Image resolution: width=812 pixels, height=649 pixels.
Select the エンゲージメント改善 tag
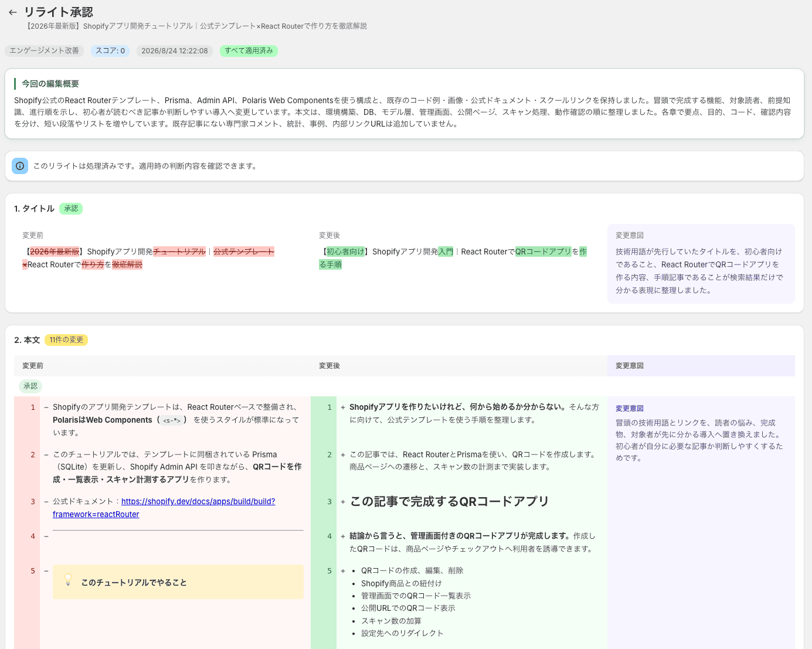44,51
